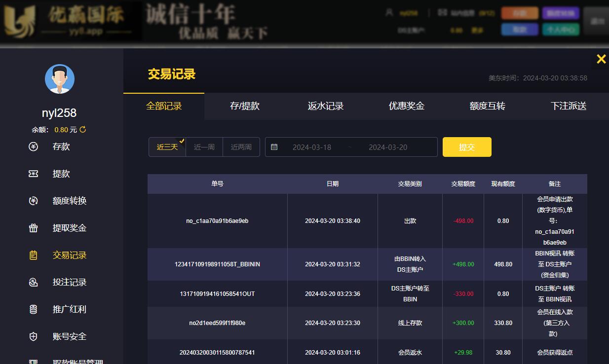Select the 近三天 quick range

click(167, 147)
